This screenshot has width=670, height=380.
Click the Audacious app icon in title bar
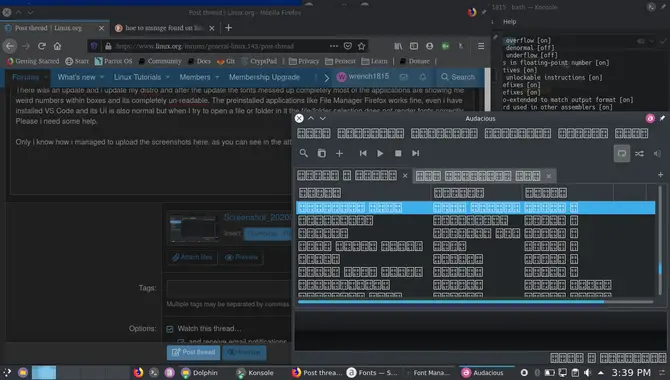coord(650,118)
